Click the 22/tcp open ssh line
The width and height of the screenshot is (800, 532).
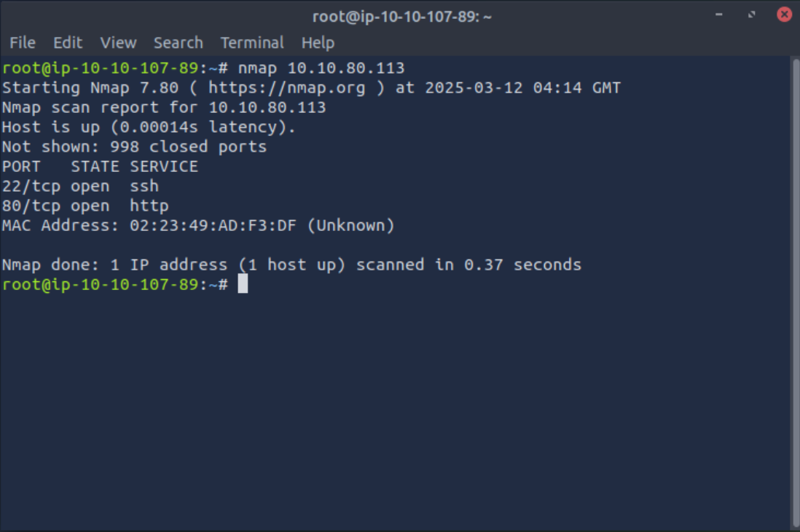pyautogui.click(x=80, y=187)
